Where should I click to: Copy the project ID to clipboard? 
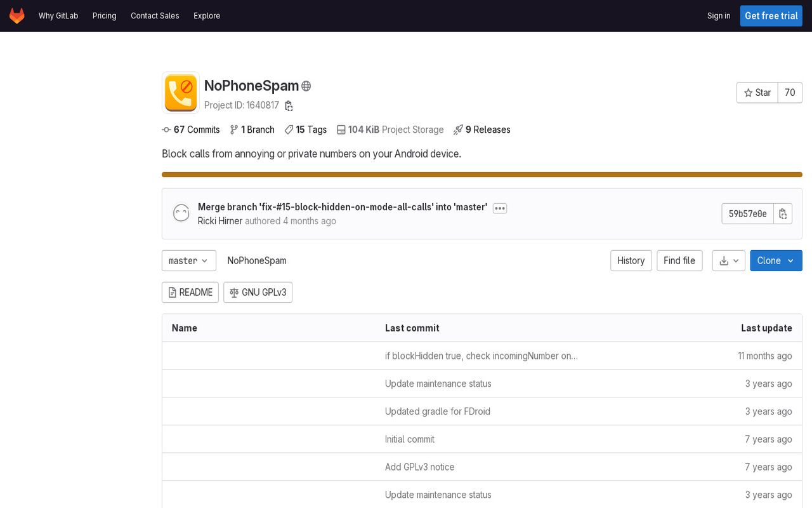click(289, 106)
